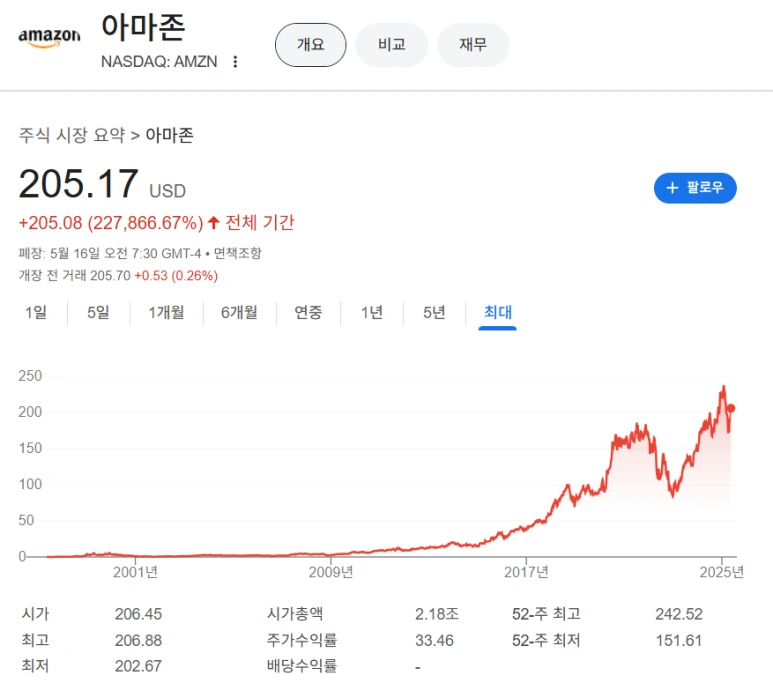The width and height of the screenshot is (773, 683).
Task: Click the 면책조항 disclaimer link
Action: tap(238, 253)
